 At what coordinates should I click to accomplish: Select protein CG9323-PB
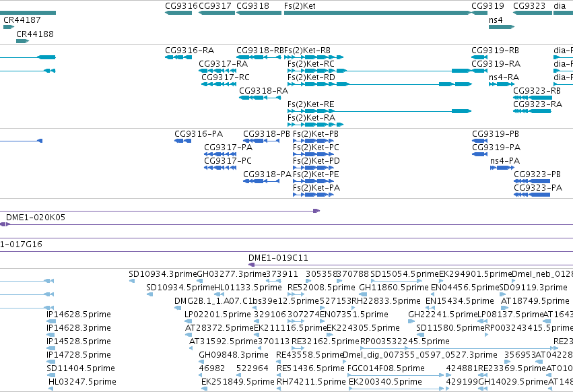tap(537, 175)
